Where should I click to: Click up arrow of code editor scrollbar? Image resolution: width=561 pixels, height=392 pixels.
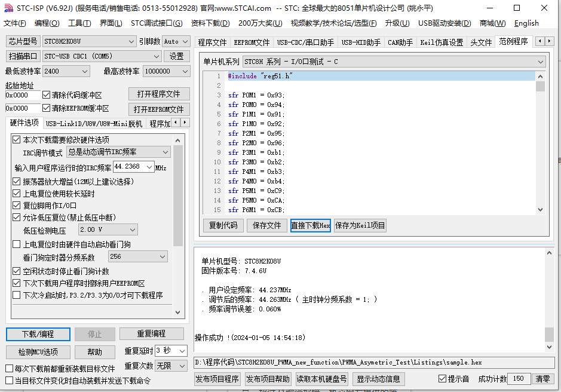[540, 76]
